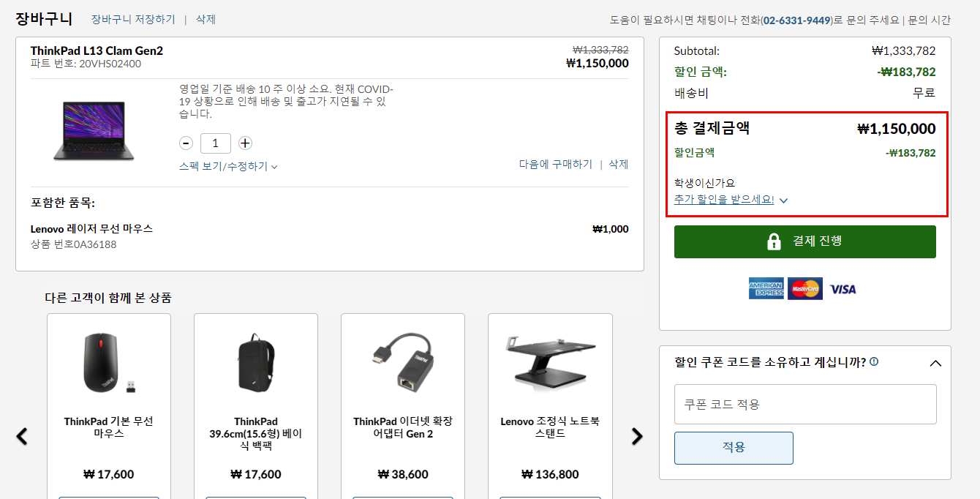This screenshot has width=980, height=499.
Task: Click 결제 진행 checkout button
Action: coord(805,241)
